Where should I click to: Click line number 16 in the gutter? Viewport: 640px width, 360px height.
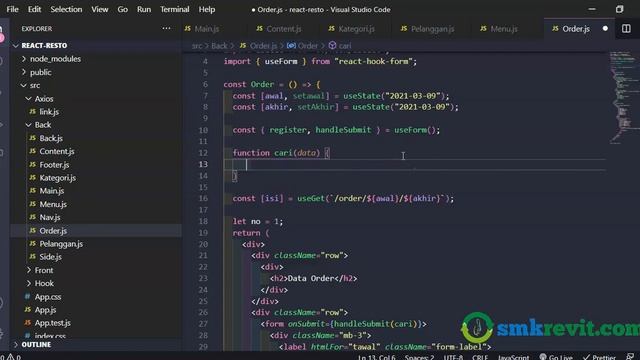(203, 198)
